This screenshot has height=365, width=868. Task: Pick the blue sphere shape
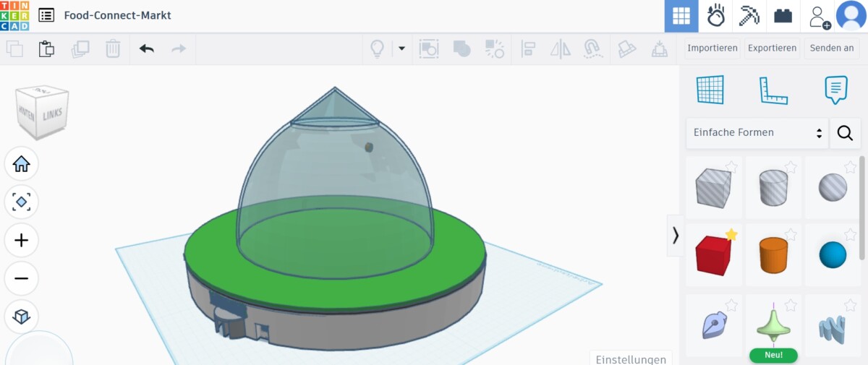coord(833,255)
